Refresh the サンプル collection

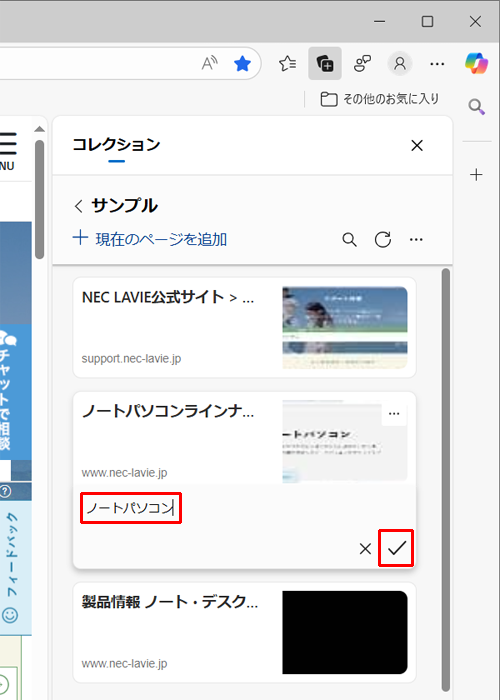[383, 240]
